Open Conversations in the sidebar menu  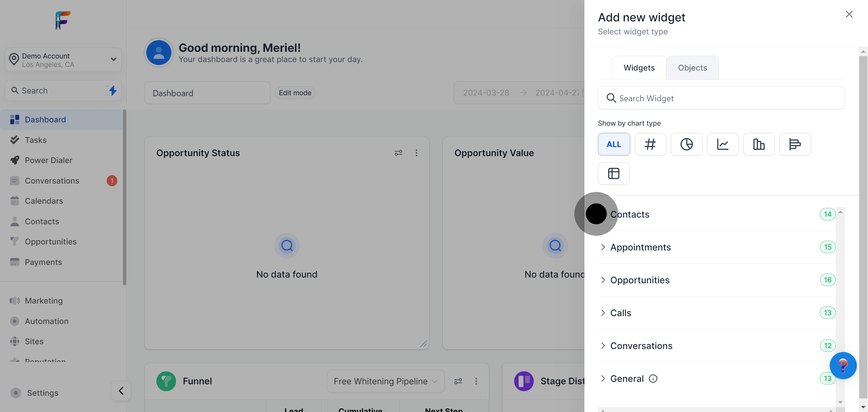(x=52, y=181)
